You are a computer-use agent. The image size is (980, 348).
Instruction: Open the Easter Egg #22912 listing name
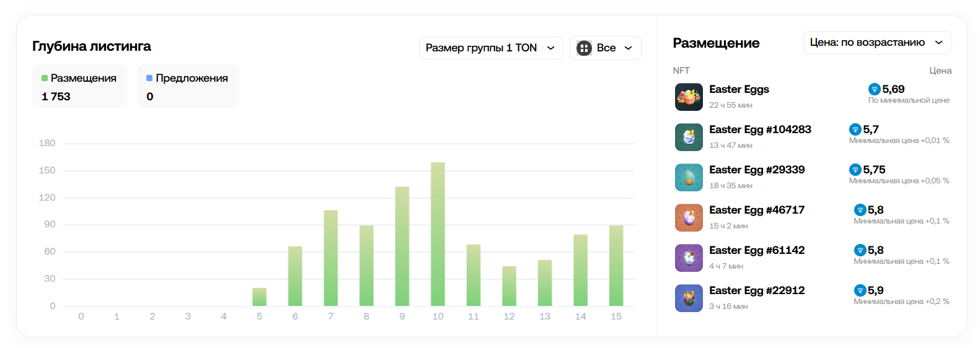(x=757, y=290)
